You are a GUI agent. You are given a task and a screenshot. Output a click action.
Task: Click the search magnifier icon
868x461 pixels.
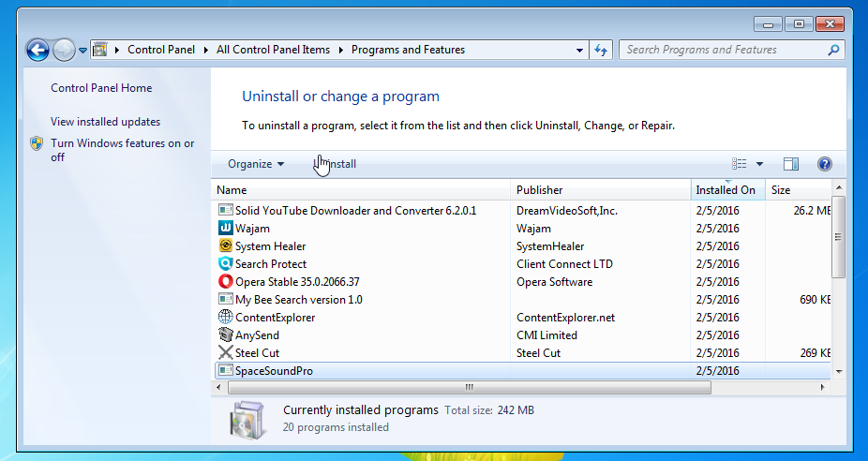click(833, 50)
